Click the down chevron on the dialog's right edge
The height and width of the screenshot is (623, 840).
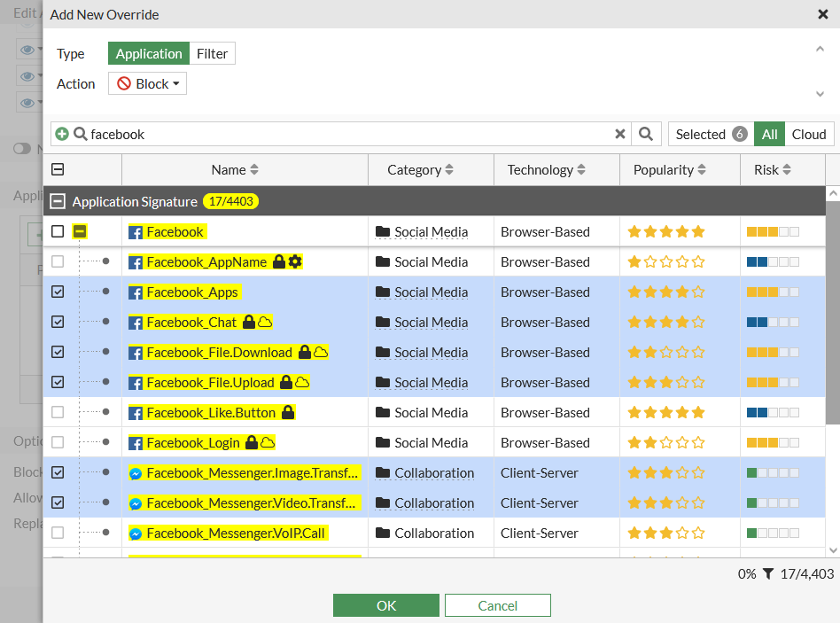pyautogui.click(x=821, y=93)
